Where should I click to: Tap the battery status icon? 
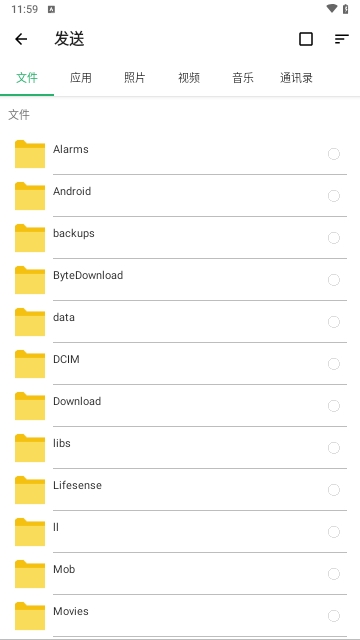(x=346, y=9)
